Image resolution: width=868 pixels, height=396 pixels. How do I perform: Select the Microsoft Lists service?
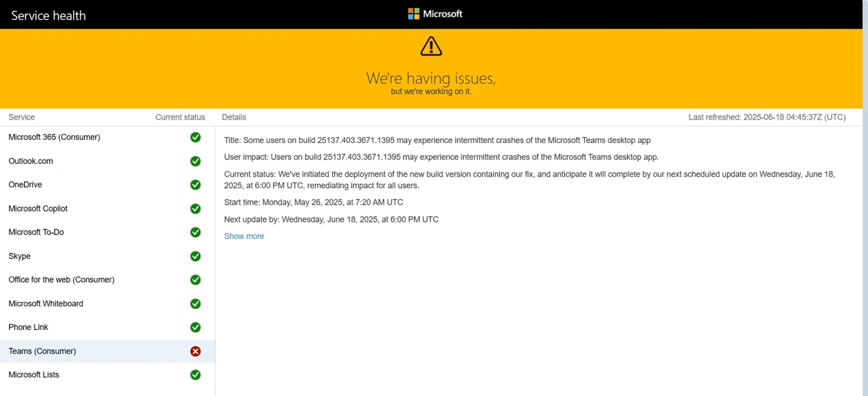pos(107,375)
